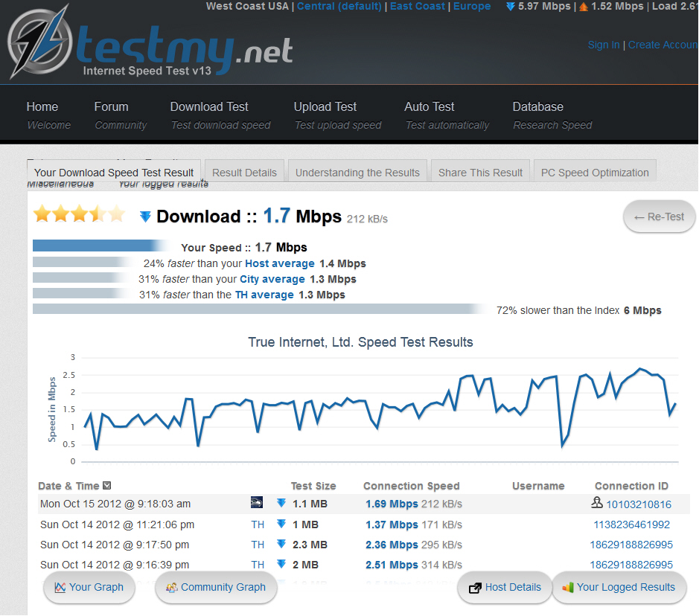Viewport: 699px width, 616px height.
Task: Click the TH average link
Action: (264, 295)
